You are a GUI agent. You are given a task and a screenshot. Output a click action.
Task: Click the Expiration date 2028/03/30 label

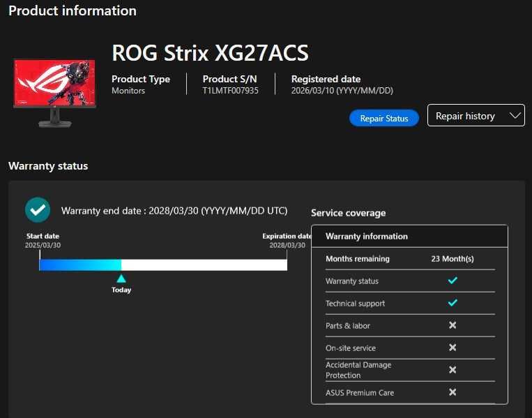[287, 241]
